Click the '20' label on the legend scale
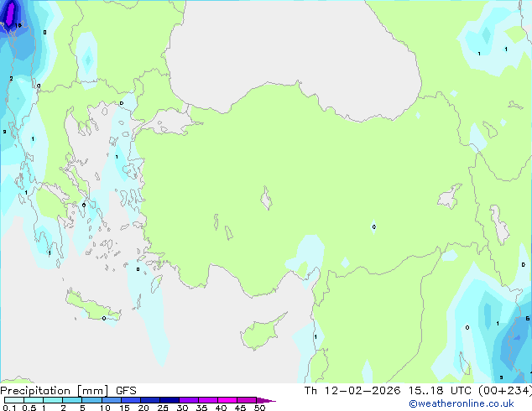 (143, 408)
